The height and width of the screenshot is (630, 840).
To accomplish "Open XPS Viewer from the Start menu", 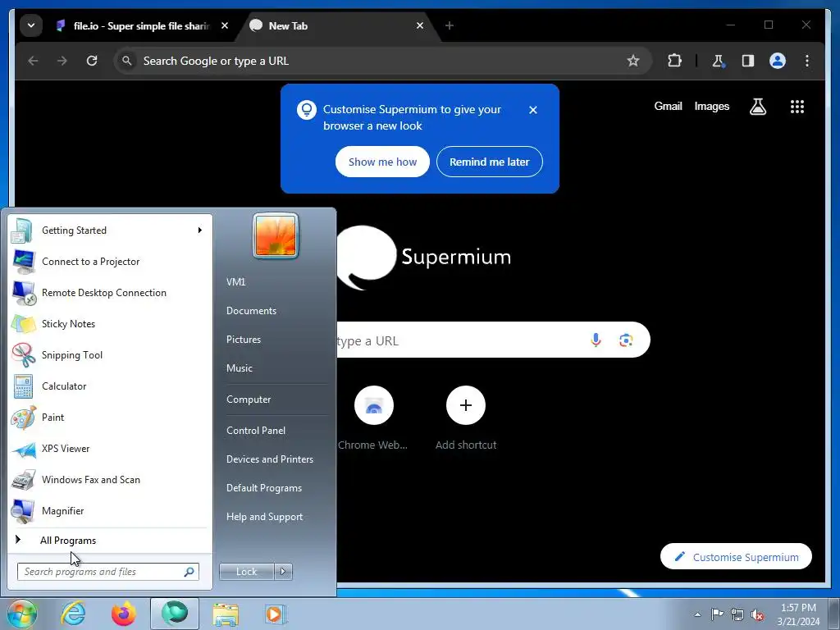I will (109, 449).
